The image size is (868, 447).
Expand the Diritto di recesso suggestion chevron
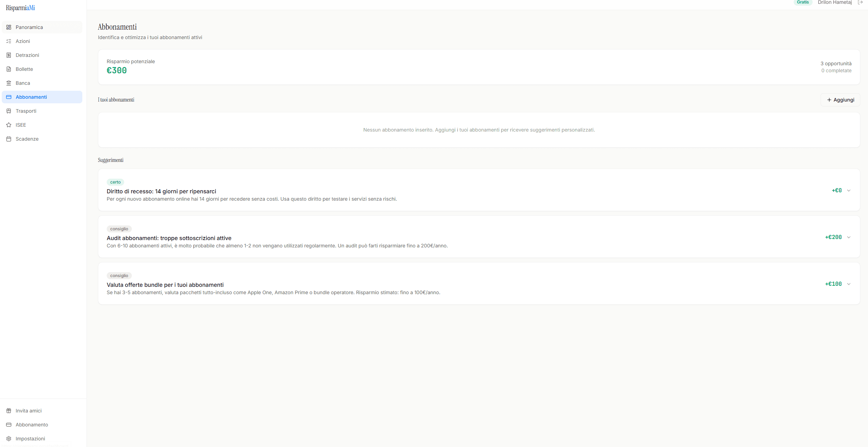(x=849, y=191)
